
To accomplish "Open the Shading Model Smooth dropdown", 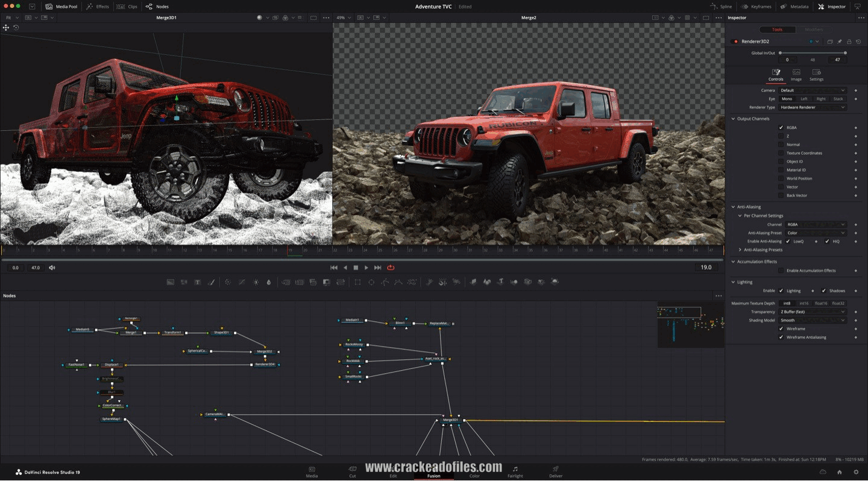I will (x=813, y=321).
